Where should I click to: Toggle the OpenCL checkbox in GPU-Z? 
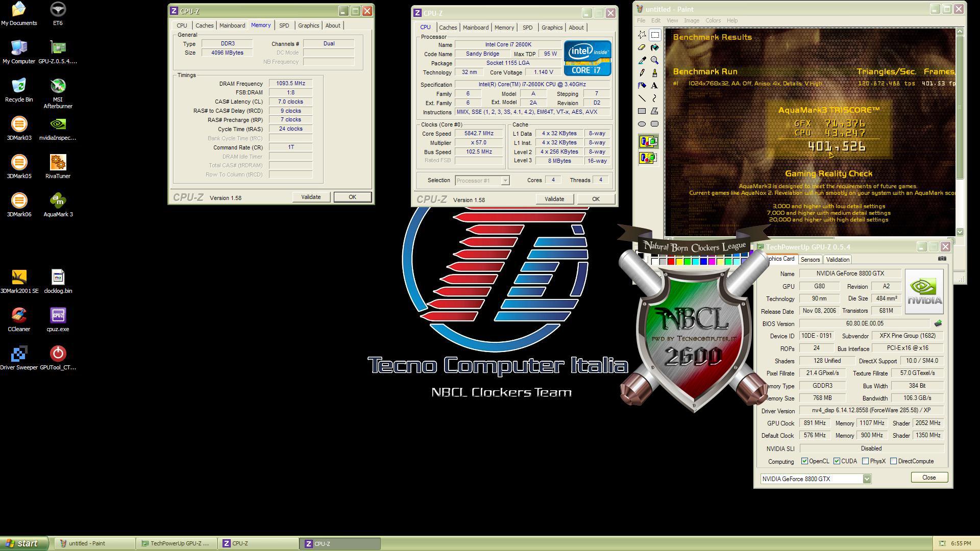tap(804, 461)
